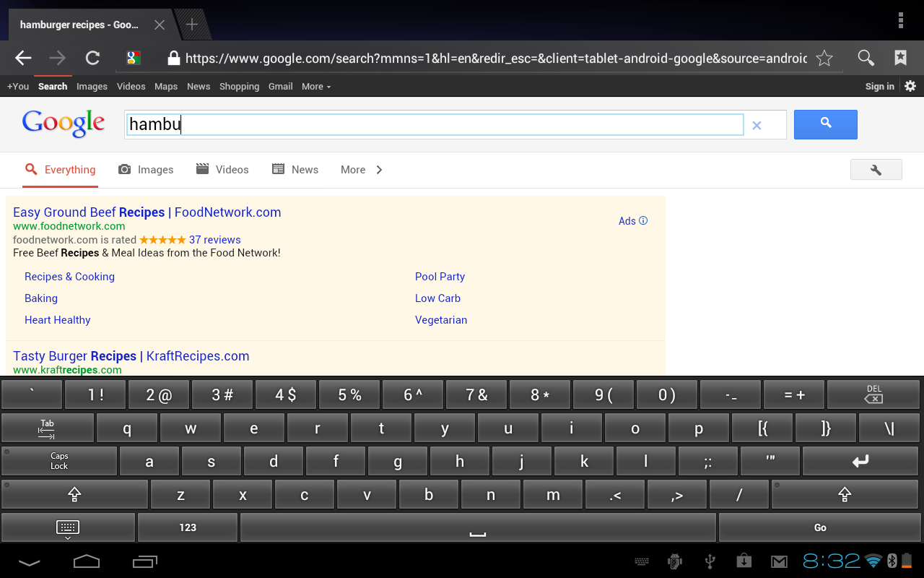
Task: Open Tasty Burger Recipes KraftRecipes link
Action: click(131, 356)
